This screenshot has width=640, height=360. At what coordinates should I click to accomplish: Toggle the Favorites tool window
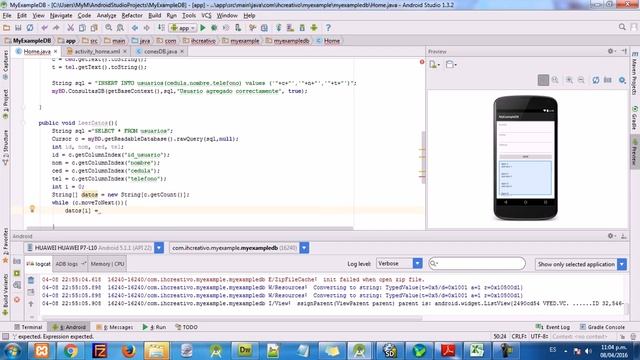click(x=5, y=245)
